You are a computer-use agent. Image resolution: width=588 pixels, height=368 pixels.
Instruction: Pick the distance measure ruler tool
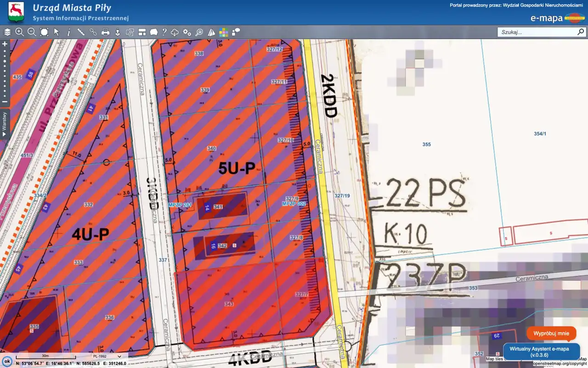click(81, 32)
